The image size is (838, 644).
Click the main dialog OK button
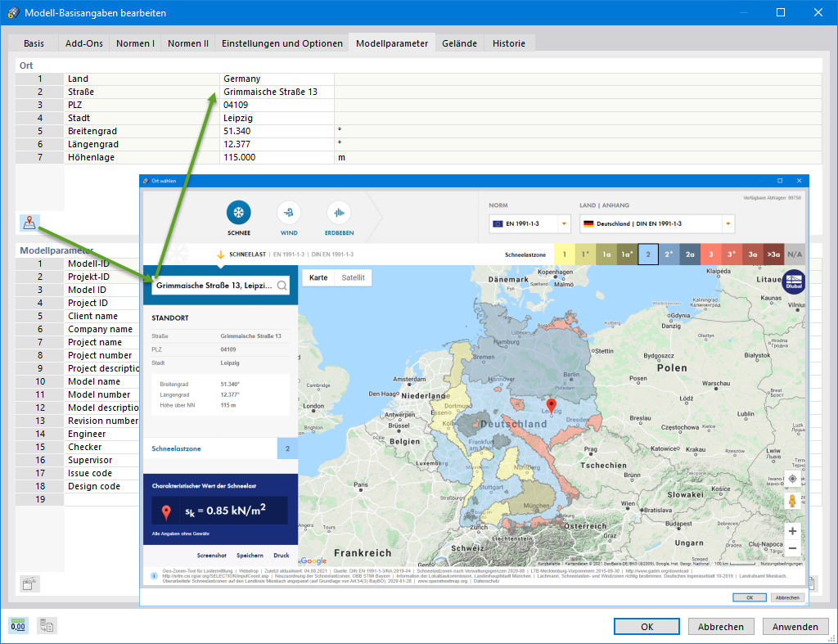pos(647,626)
